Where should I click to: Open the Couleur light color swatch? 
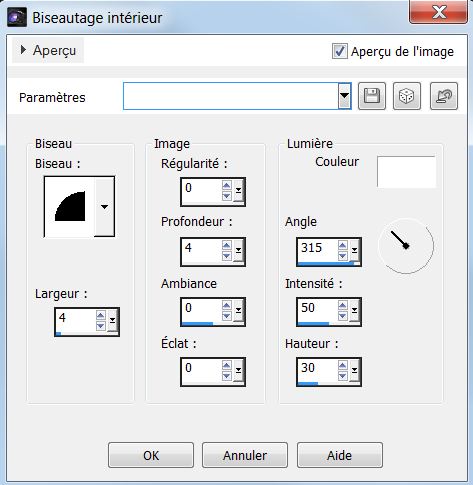point(406,172)
